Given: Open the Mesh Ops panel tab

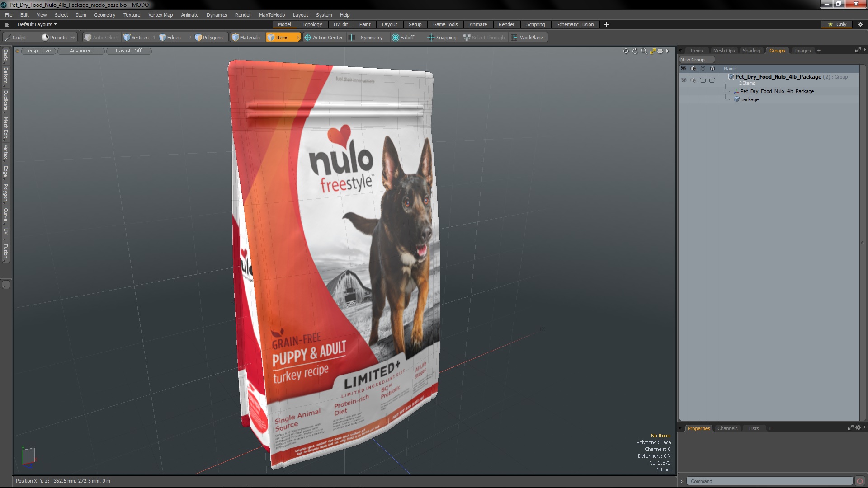Looking at the screenshot, I should click(724, 51).
